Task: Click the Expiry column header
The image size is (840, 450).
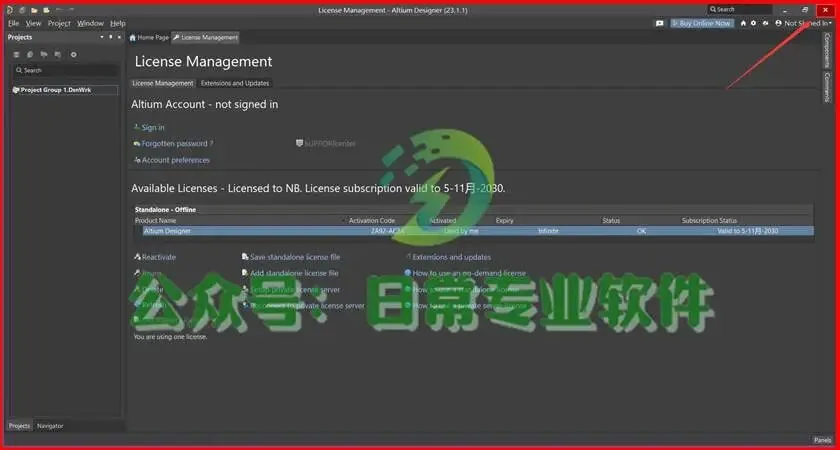Action: (x=505, y=221)
